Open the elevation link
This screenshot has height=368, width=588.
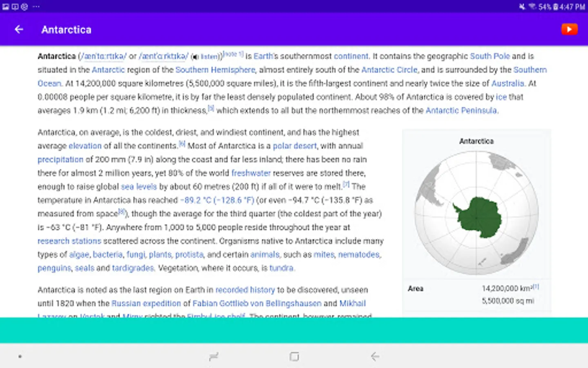click(85, 146)
